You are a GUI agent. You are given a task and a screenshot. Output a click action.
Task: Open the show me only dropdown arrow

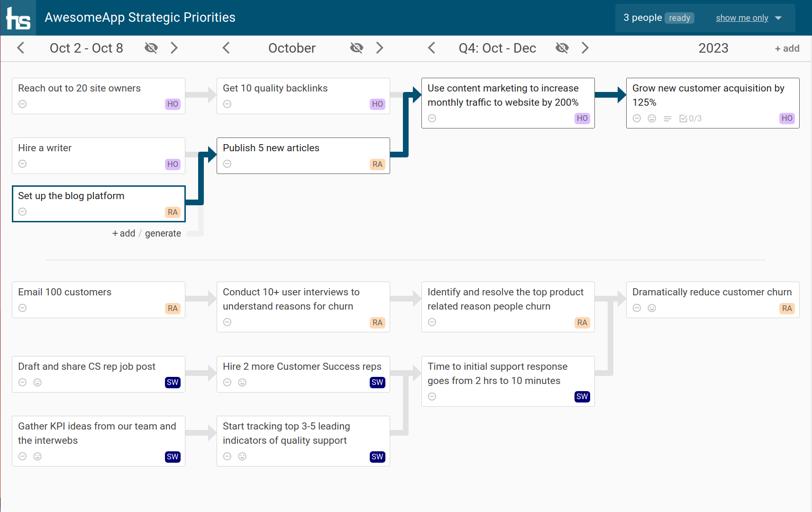(778, 18)
